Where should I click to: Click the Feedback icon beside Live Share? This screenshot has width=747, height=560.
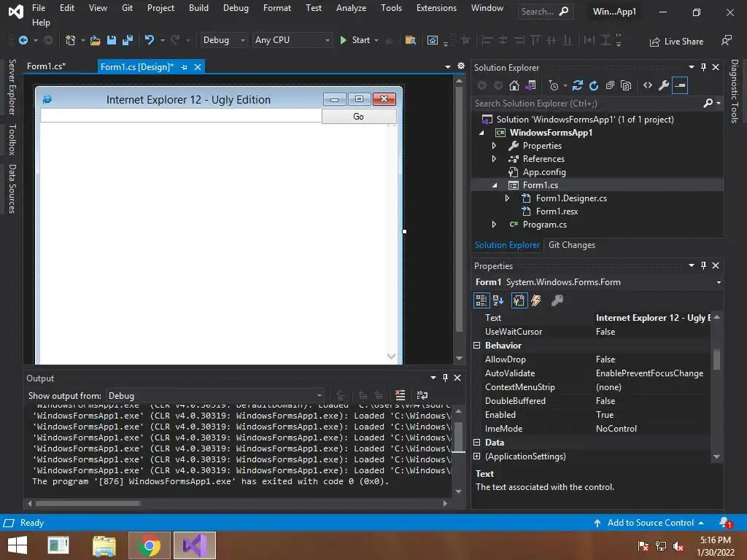pyautogui.click(x=726, y=41)
